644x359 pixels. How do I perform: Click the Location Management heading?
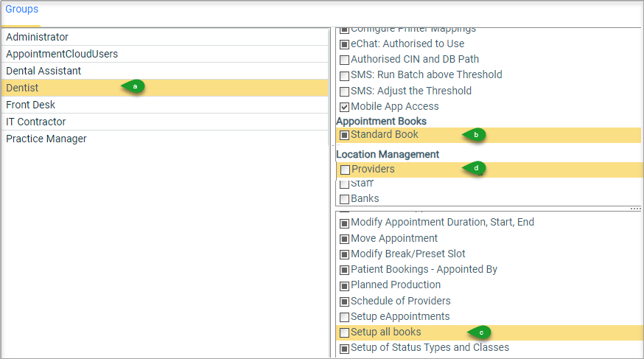[388, 155]
